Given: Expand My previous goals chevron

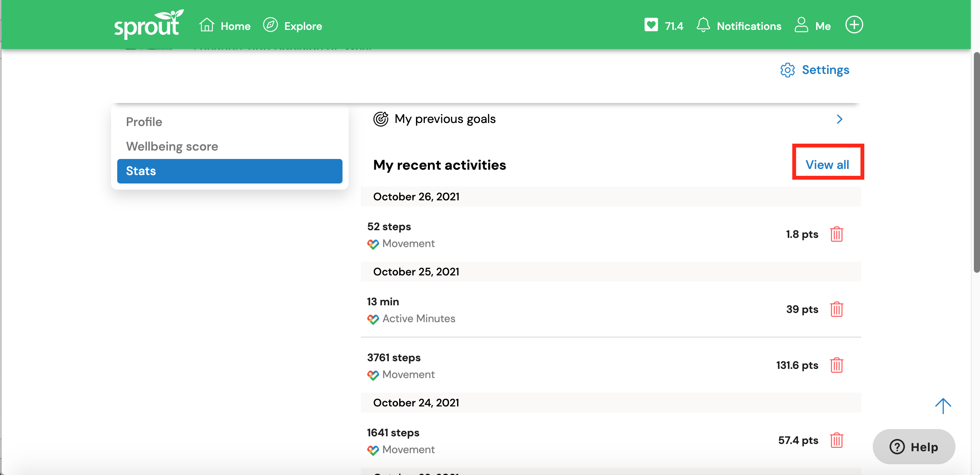Looking at the screenshot, I should [839, 119].
